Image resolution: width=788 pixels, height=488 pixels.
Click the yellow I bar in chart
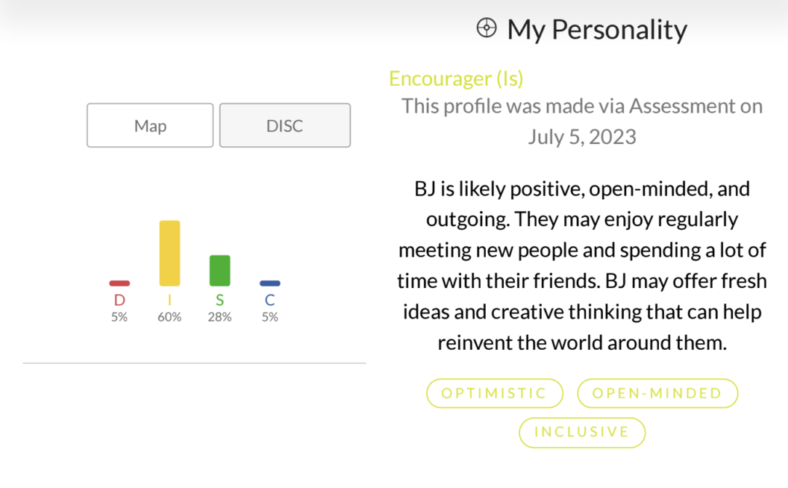(169, 253)
